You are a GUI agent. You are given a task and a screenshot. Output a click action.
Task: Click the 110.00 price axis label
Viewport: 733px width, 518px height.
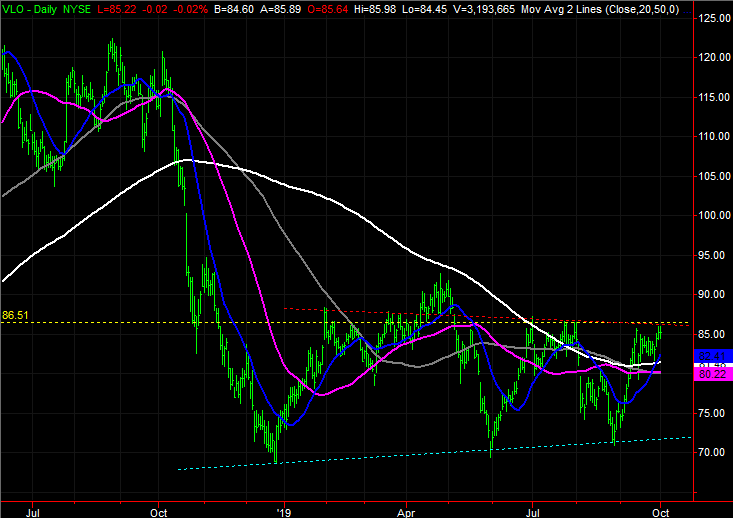(x=714, y=136)
